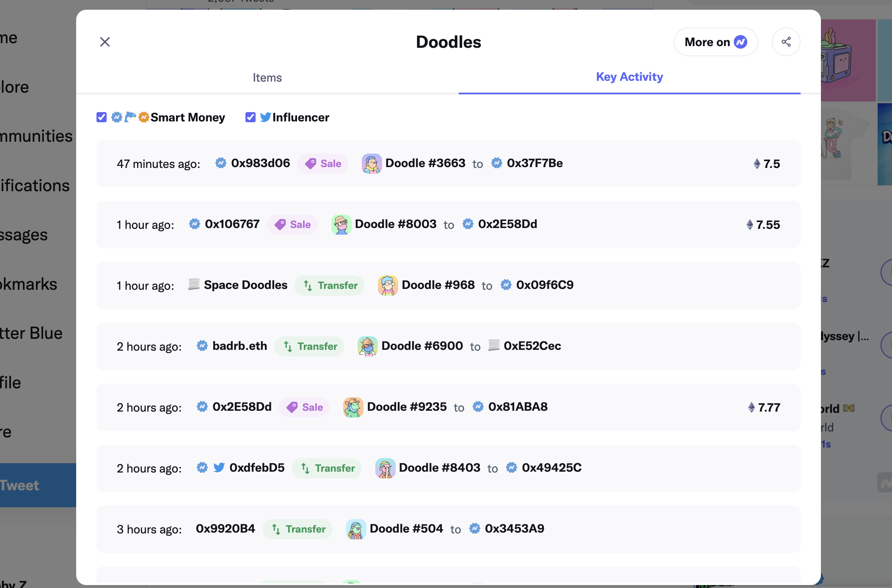The height and width of the screenshot is (588, 892).
Task: Click the Doodle #6900 avatar icon
Action: point(367,346)
